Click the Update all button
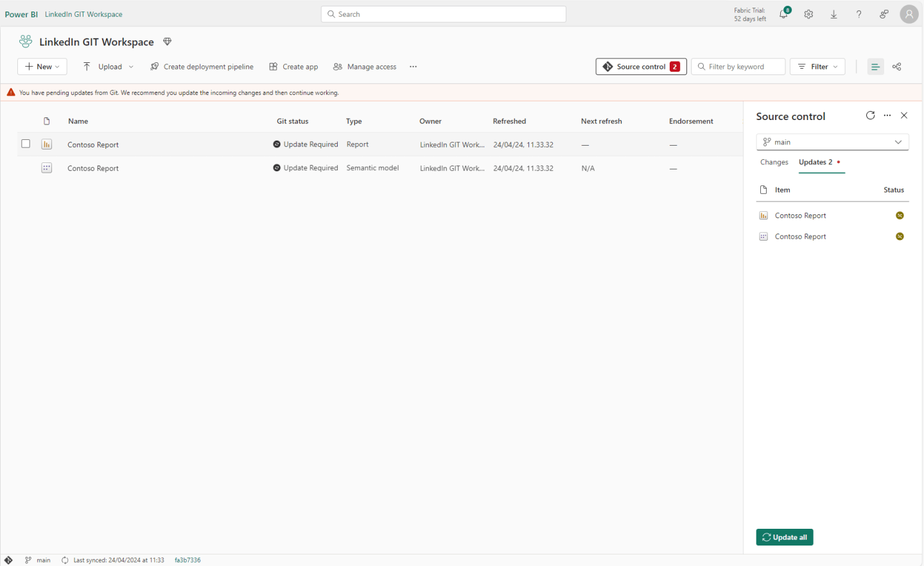The height and width of the screenshot is (566, 924). click(x=784, y=537)
